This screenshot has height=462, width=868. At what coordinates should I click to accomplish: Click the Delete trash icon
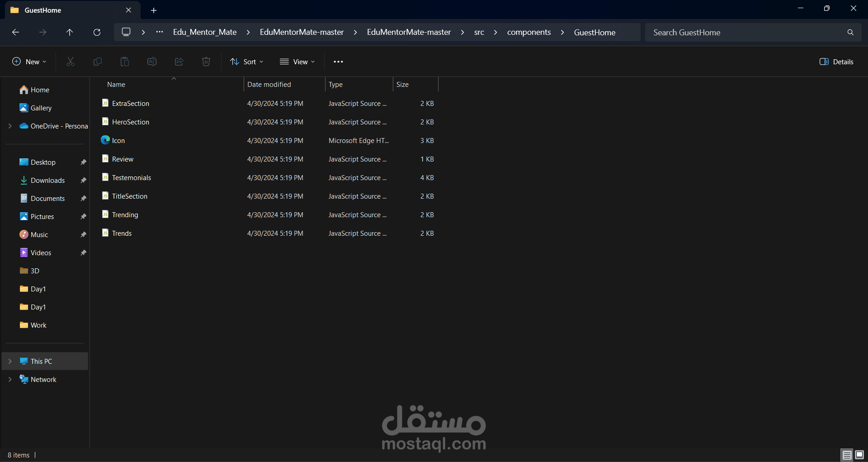pos(206,62)
